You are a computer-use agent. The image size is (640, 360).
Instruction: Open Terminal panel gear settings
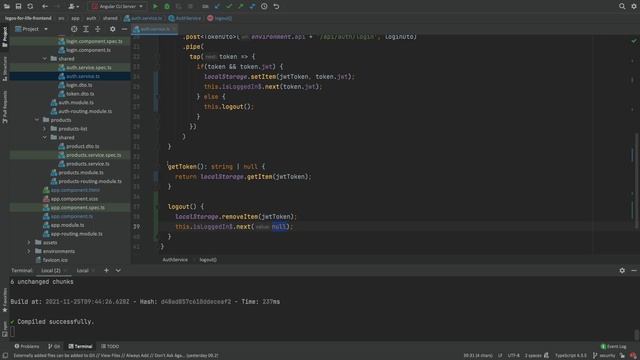click(x=622, y=270)
